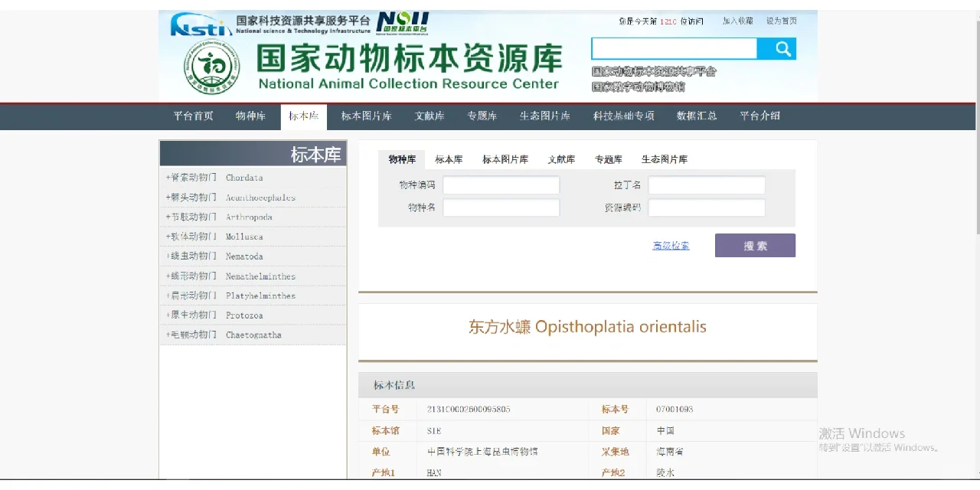Click the 加入收藏 favorites link

pos(737,21)
